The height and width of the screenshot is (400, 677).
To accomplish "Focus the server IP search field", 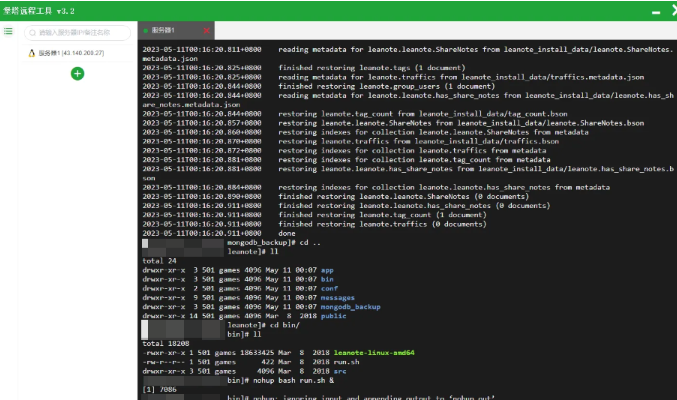I will click(77, 32).
